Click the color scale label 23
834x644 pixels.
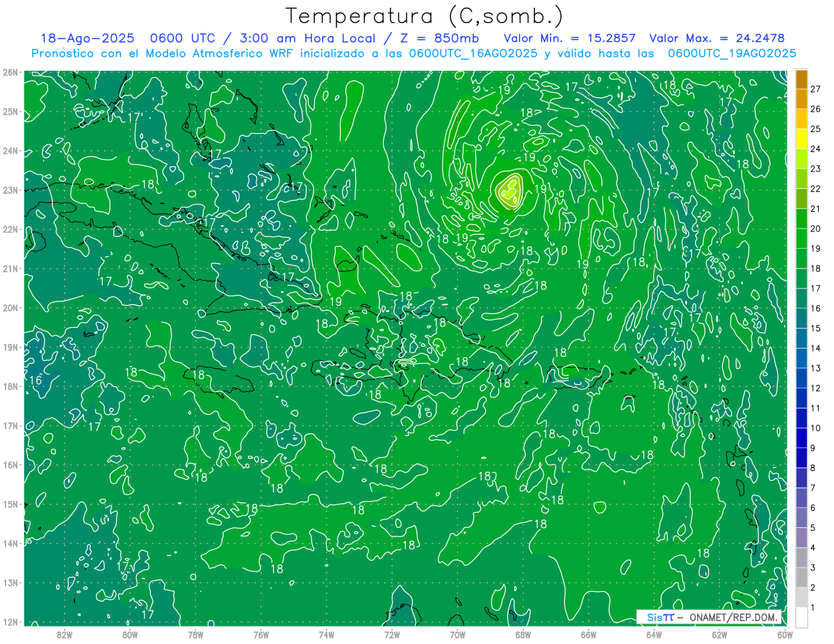pyautogui.click(x=815, y=169)
